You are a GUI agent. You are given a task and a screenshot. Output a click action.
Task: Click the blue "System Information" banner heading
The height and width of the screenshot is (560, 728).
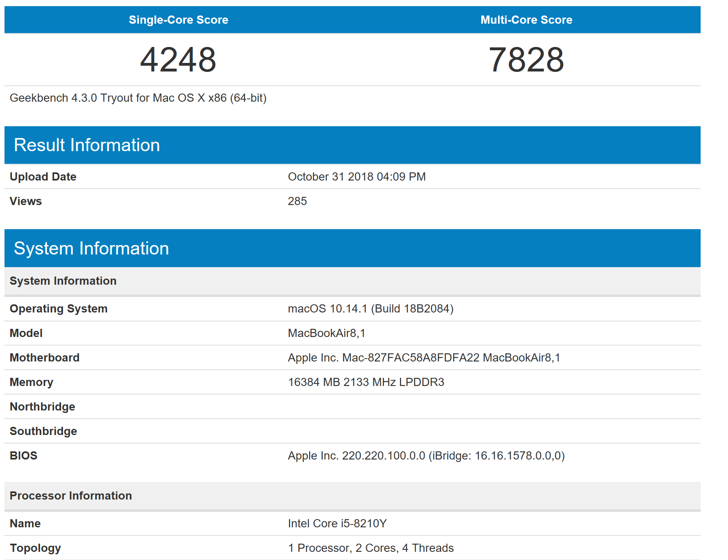[92, 248]
